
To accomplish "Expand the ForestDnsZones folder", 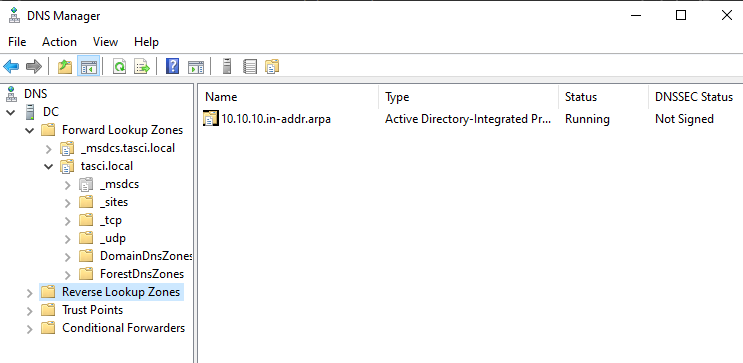I will [x=68, y=275].
